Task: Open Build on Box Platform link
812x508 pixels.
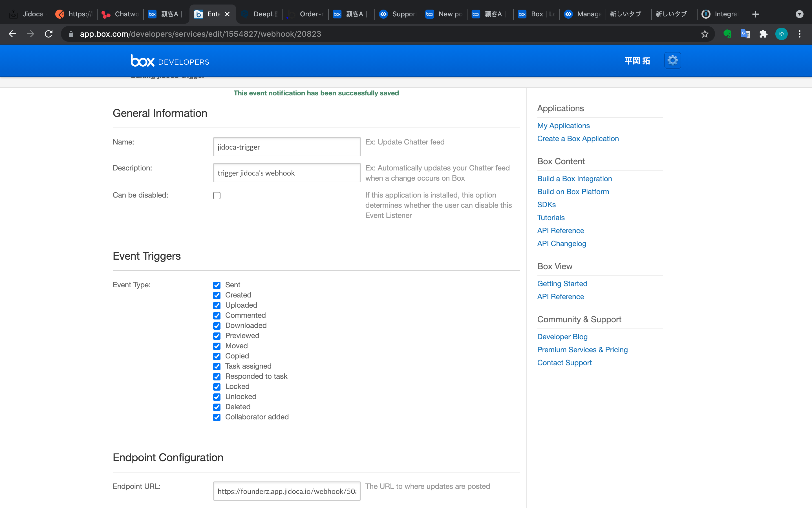Action: [x=573, y=192]
